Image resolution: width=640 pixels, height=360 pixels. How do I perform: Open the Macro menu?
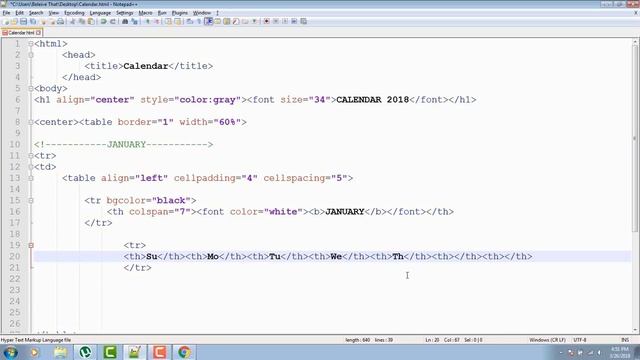145,13
